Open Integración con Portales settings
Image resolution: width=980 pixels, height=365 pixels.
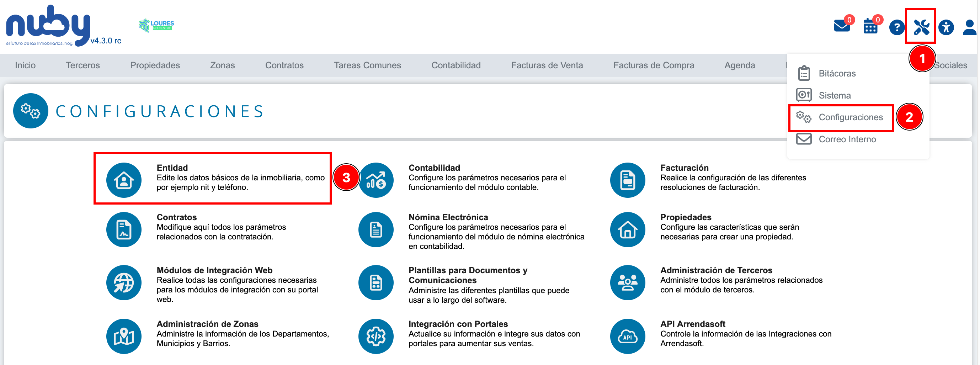coord(458,323)
